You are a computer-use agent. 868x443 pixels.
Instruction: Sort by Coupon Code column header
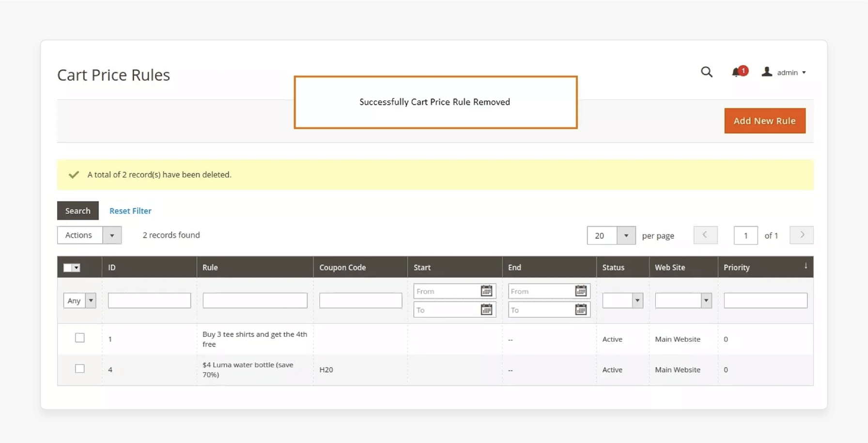(360, 267)
